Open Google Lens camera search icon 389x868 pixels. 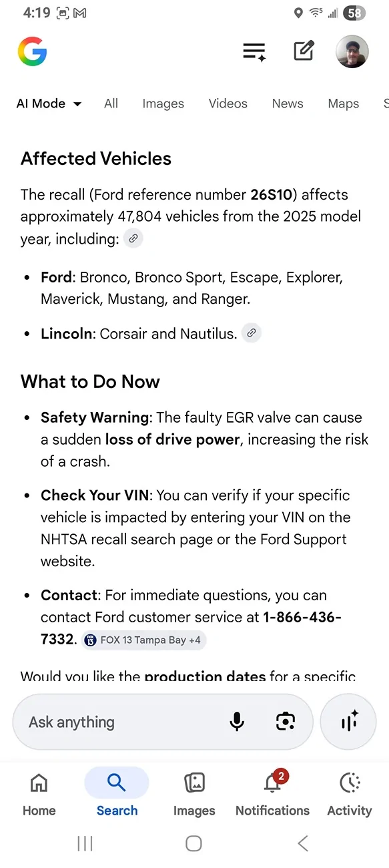tap(286, 722)
